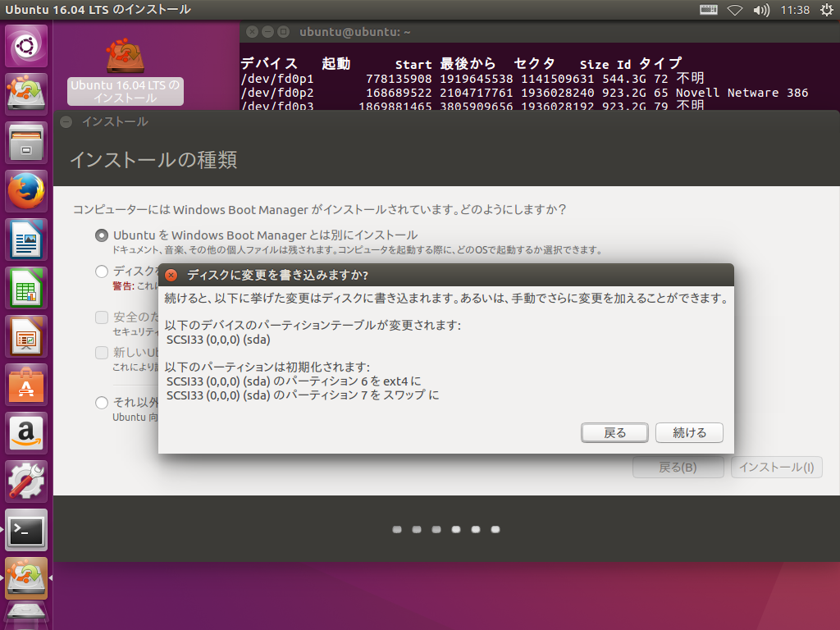This screenshot has width=840, height=630.
Task: Maximize the terminal window
Action: (x=283, y=32)
